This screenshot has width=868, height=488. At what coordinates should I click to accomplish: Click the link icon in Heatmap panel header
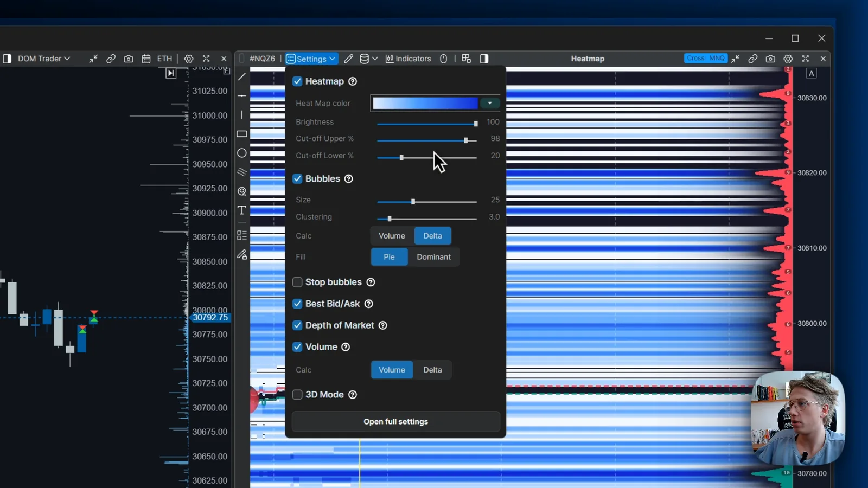[x=752, y=59]
